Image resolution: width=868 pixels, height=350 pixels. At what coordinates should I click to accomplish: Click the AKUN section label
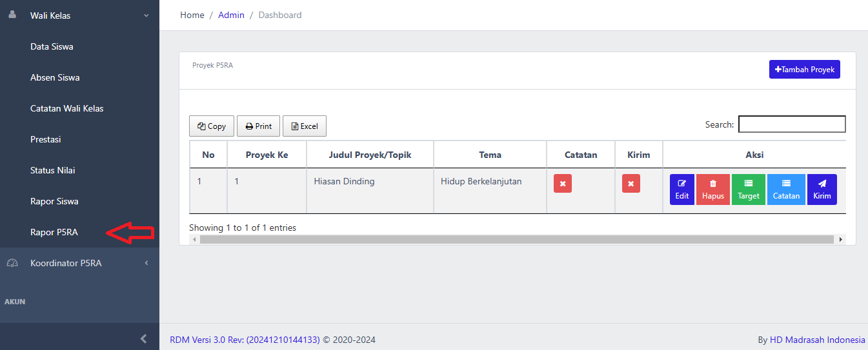click(15, 302)
